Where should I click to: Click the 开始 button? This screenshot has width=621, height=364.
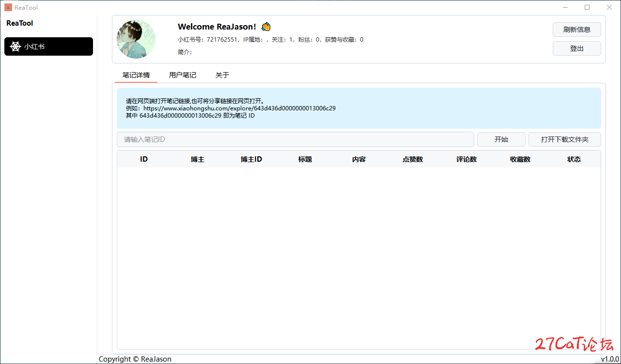pyautogui.click(x=501, y=139)
